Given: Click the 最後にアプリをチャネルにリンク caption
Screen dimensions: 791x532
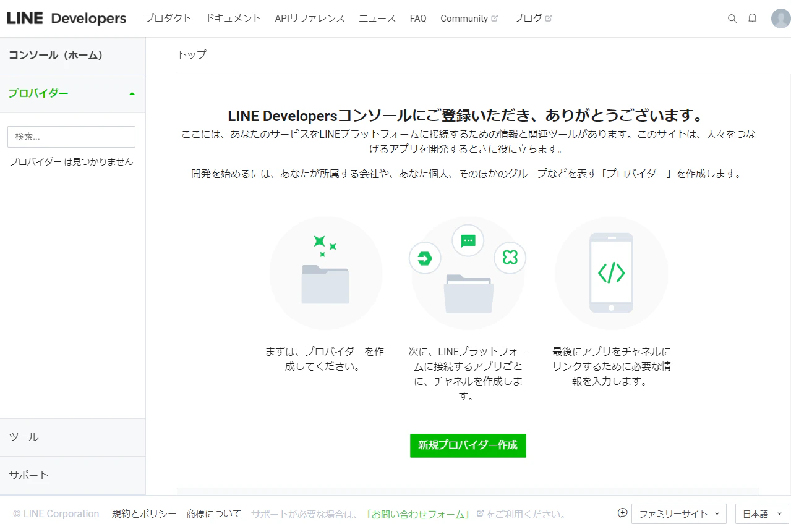Looking at the screenshot, I should click(611, 366).
